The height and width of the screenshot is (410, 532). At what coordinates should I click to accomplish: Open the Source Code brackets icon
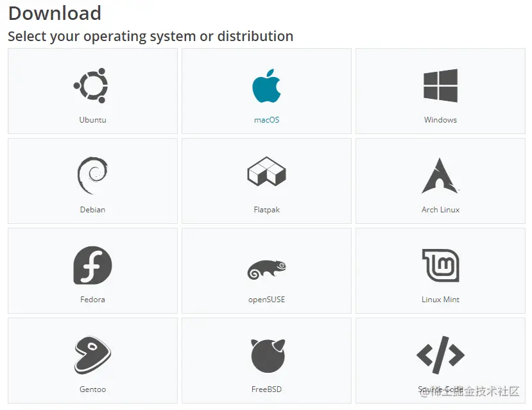click(440, 355)
